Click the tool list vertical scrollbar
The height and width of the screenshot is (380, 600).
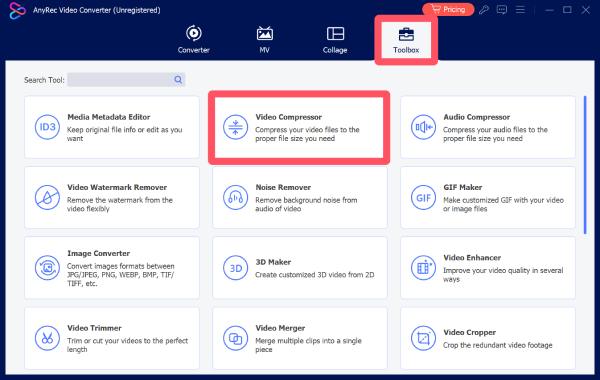[x=585, y=165]
